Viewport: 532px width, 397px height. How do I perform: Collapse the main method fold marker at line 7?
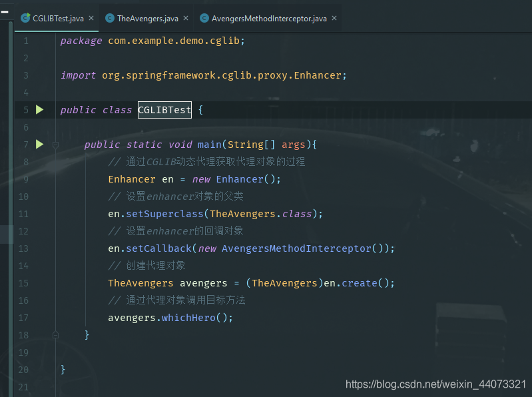(x=56, y=145)
